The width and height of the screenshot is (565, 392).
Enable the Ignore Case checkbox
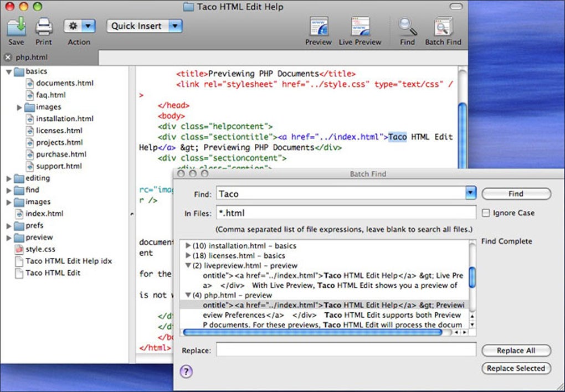486,213
